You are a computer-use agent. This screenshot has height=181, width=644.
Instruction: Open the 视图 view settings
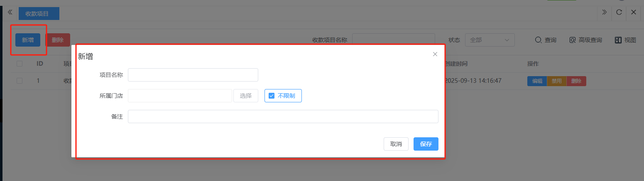click(x=625, y=40)
